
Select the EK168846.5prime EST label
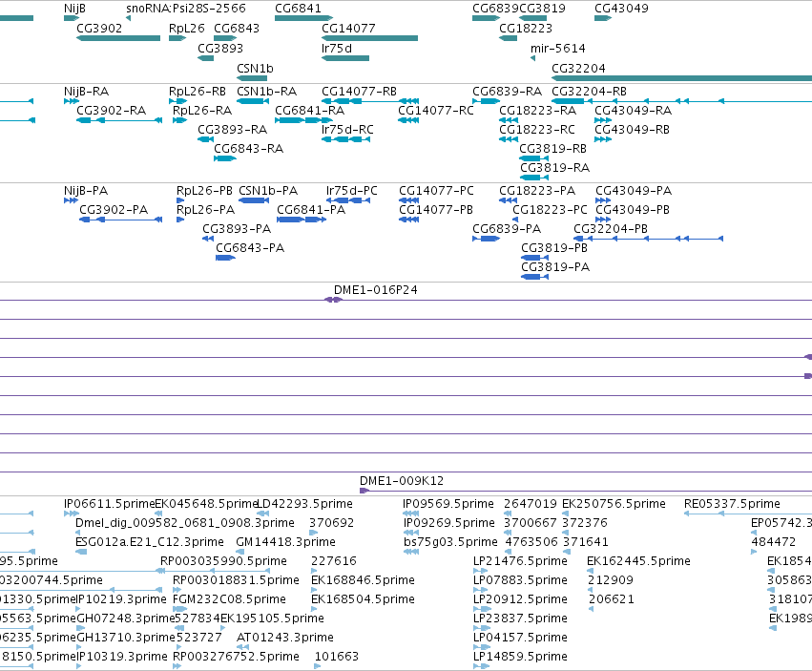pyautogui.click(x=363, y=580)
